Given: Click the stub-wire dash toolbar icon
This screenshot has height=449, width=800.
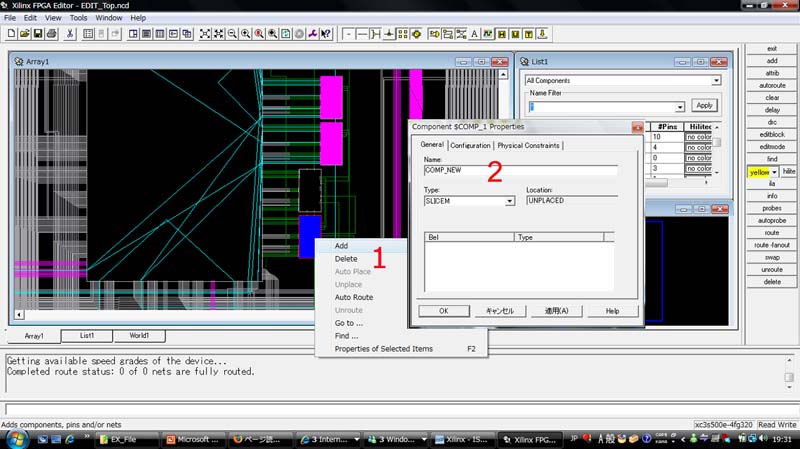Looking at the screenshot, I should 348,34.
